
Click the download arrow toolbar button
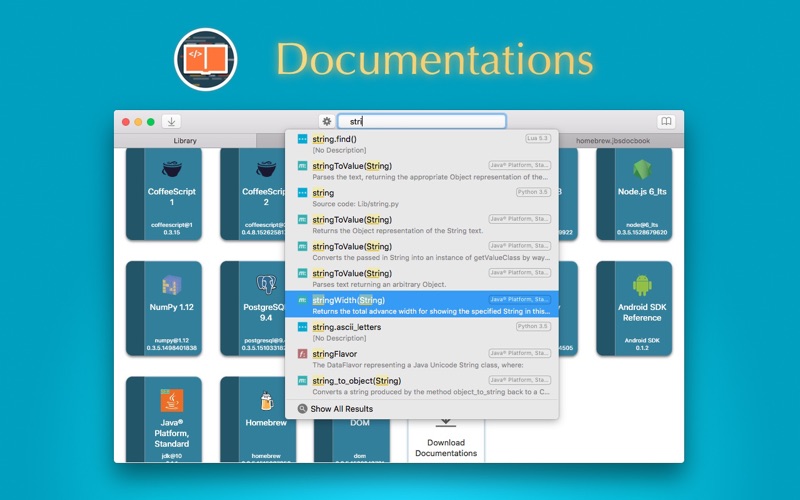171,121
